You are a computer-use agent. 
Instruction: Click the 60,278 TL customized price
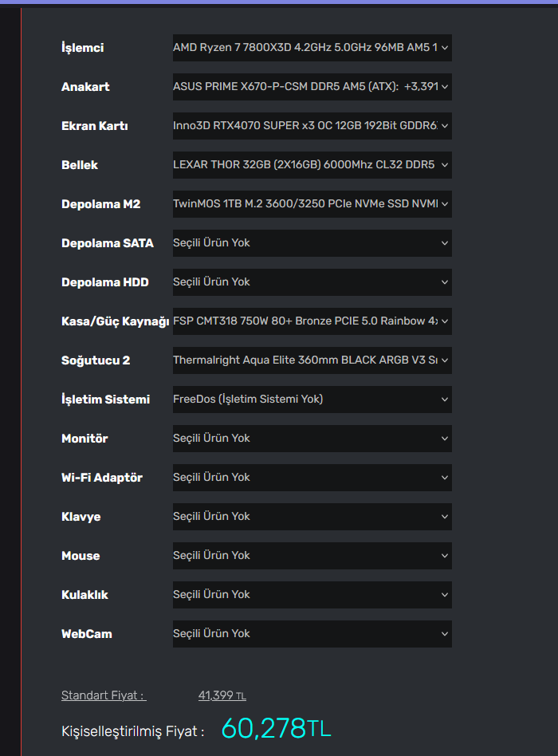(x=275, y=728)
